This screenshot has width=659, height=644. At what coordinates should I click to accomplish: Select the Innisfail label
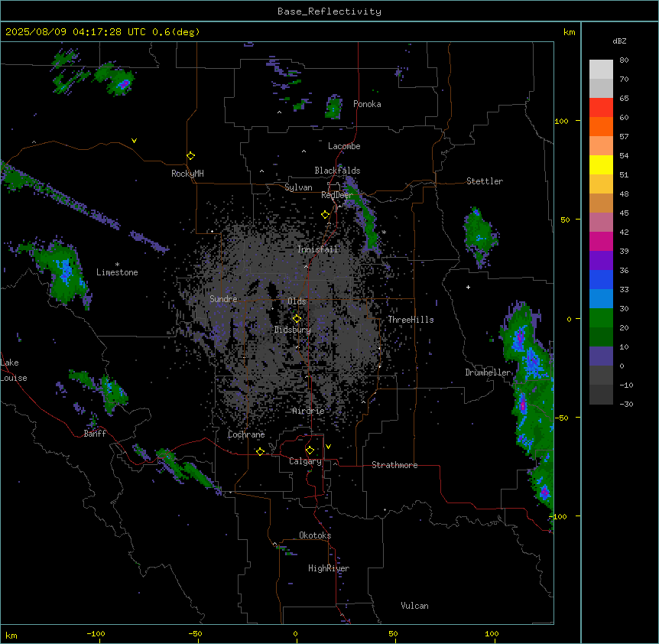click(x=317, y=249)
